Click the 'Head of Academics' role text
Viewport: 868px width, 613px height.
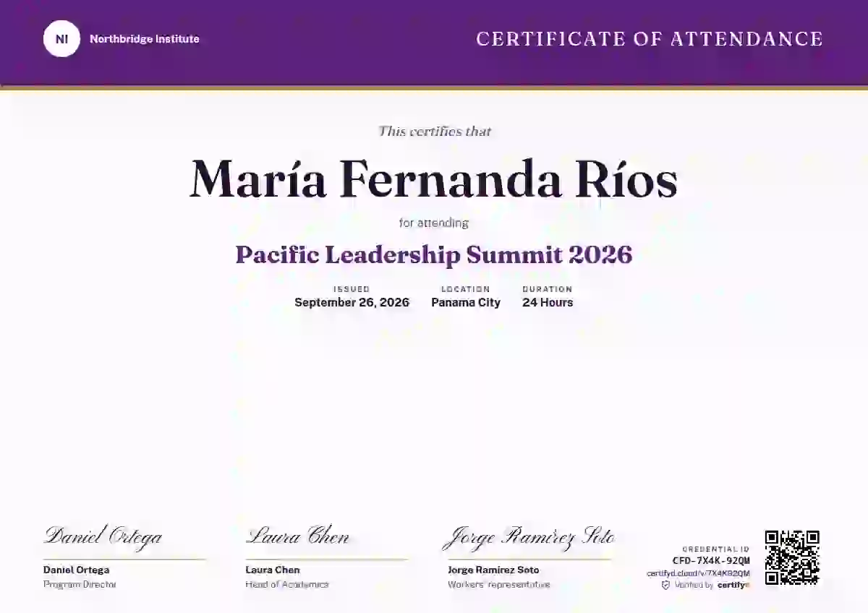[x=287, y=584]
